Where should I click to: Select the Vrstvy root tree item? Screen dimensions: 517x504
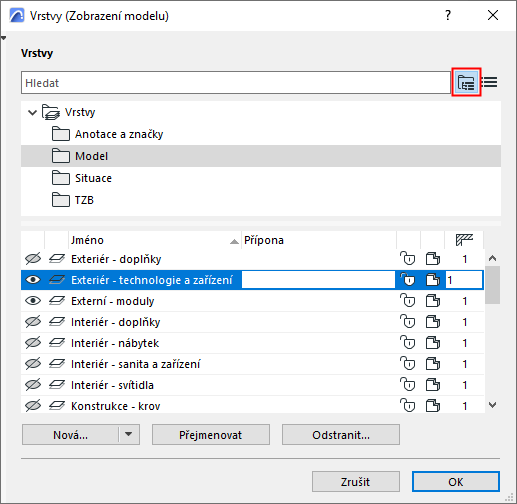[x=261, y=112]
